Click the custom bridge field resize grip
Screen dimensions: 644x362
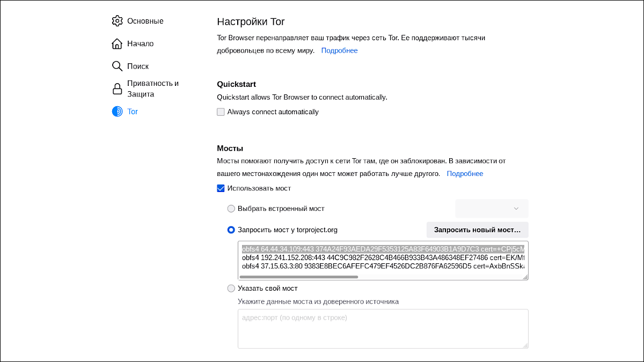click(x=525, y=345)
